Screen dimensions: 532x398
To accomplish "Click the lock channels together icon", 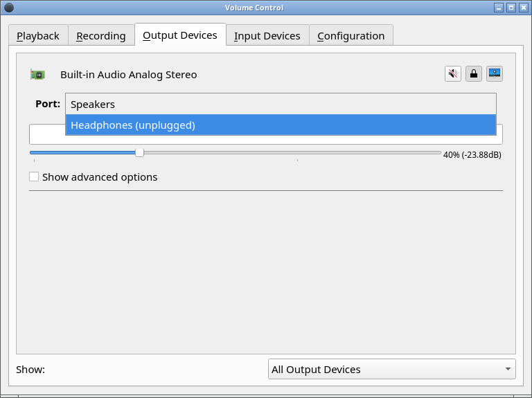I will (x=474, y=74).
